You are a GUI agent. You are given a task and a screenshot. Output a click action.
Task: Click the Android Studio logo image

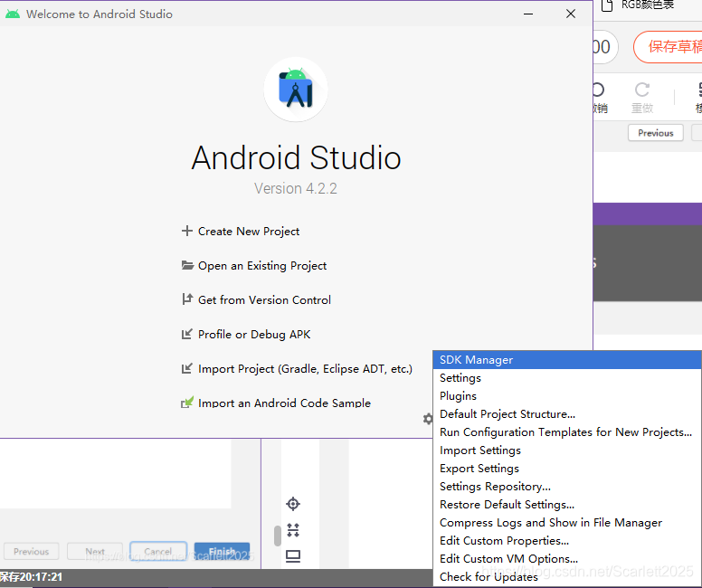tap(296, 90)
